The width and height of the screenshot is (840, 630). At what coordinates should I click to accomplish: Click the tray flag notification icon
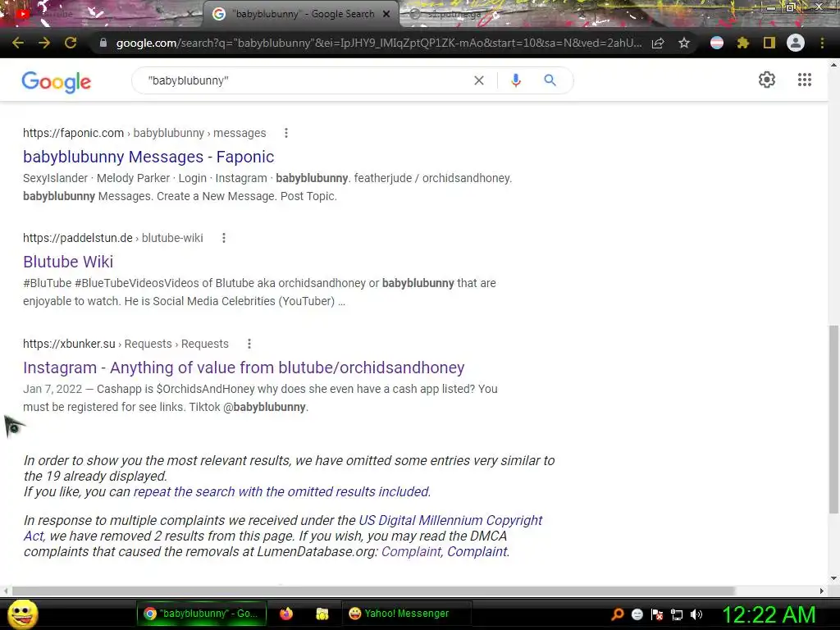click(x=657, y=614)
